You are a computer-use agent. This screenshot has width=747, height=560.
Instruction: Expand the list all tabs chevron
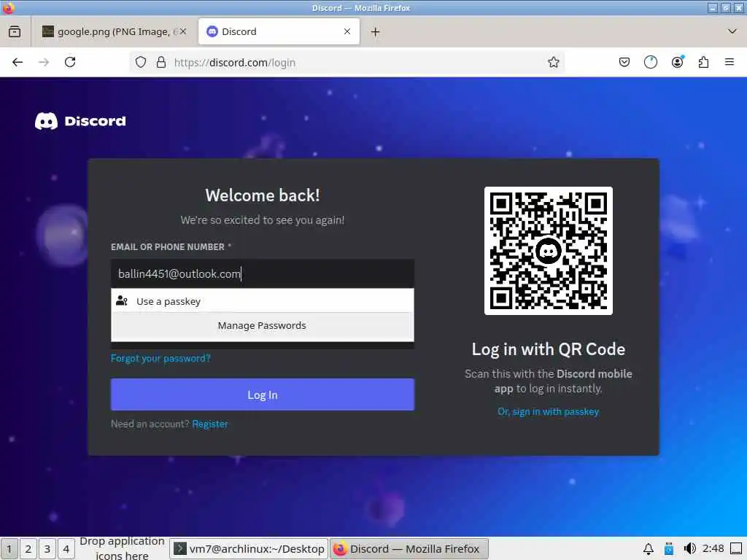(732, 31)
